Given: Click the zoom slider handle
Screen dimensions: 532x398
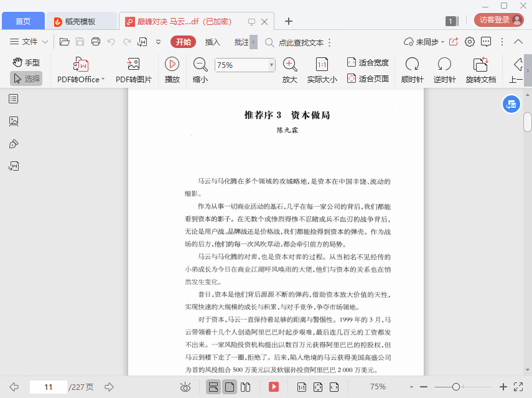Looking at the screenshot, I should tap(456, 387).
